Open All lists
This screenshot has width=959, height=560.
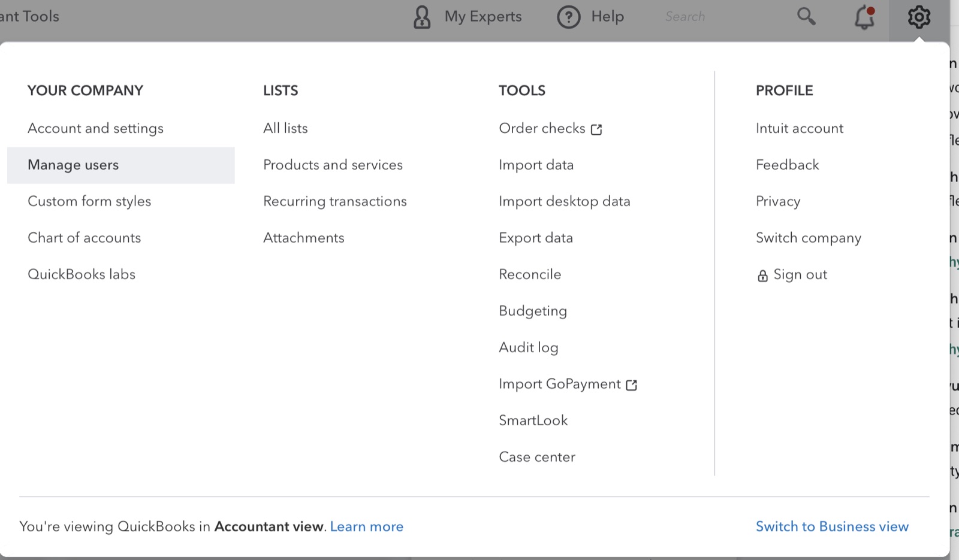point(285,128)
